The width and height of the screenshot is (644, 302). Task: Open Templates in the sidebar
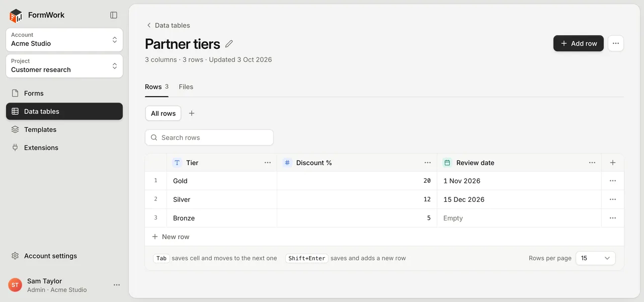click(64, 129)
